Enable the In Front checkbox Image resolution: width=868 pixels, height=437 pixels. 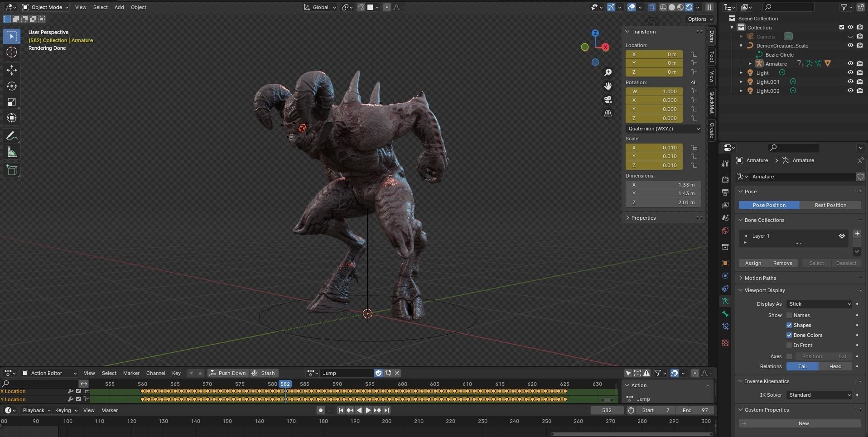pyautogui.click(x=789, y=345)
